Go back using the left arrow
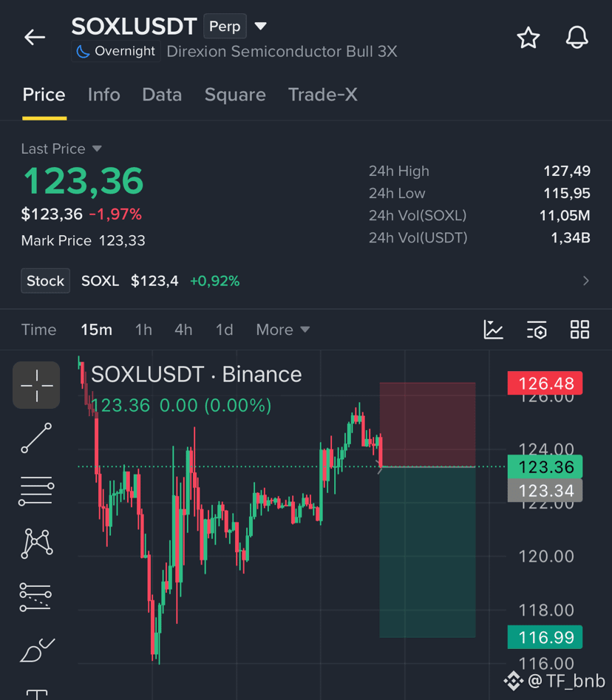 [35, 38]
